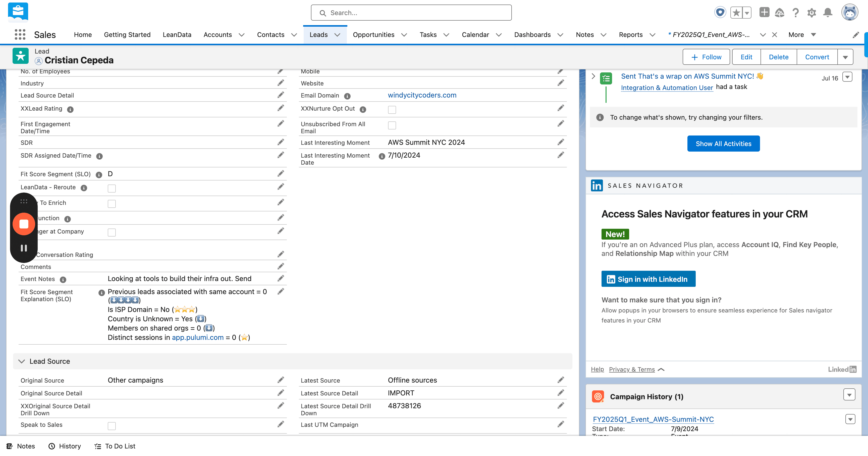The width and height of the screenshot is (868, 456).
Task: Edit the Original Source pencil icon
Action: (x=280, y=380)
